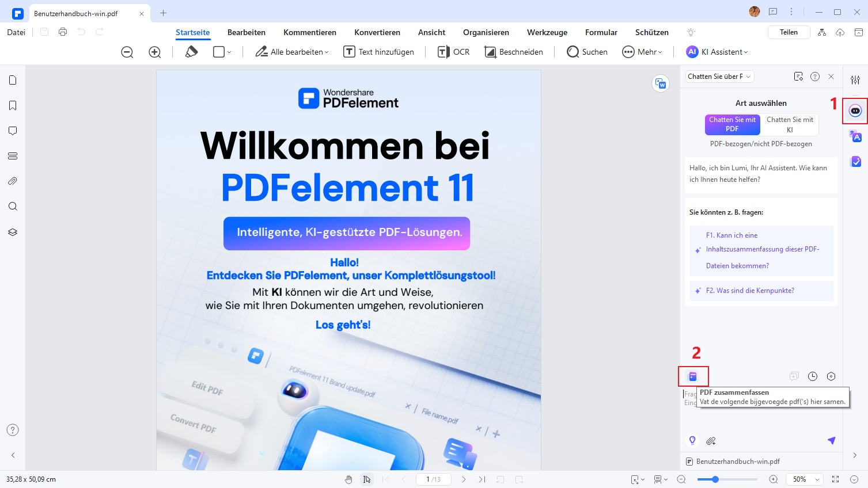Click the print icon in title toolbar

click(x=63, y=32)
